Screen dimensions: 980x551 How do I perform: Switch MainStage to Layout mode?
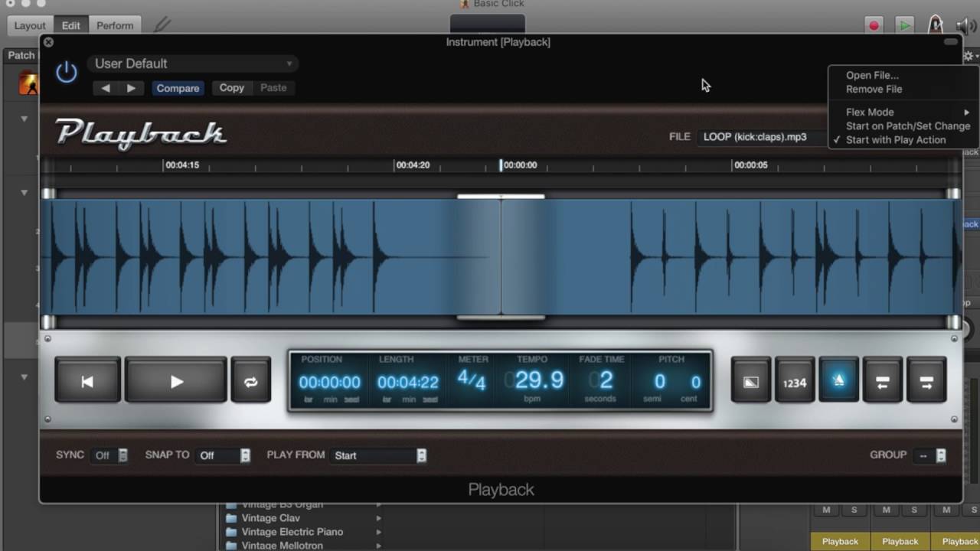click(30, 25)
